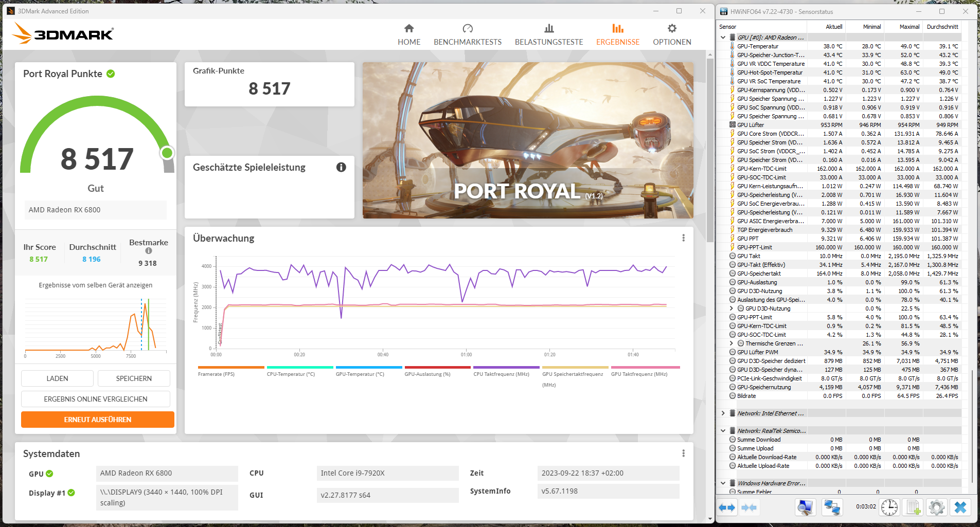Open HWiNFO sensor settings gear icon
980x527 pixels.
point(937,507)
